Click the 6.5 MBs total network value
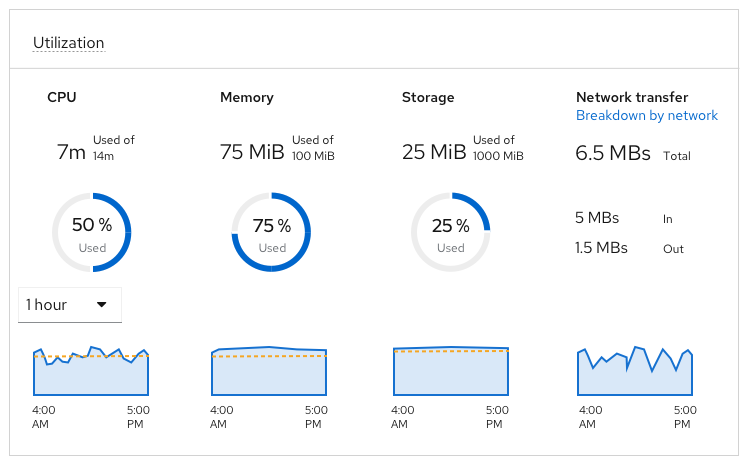 (x=613, y=154)
